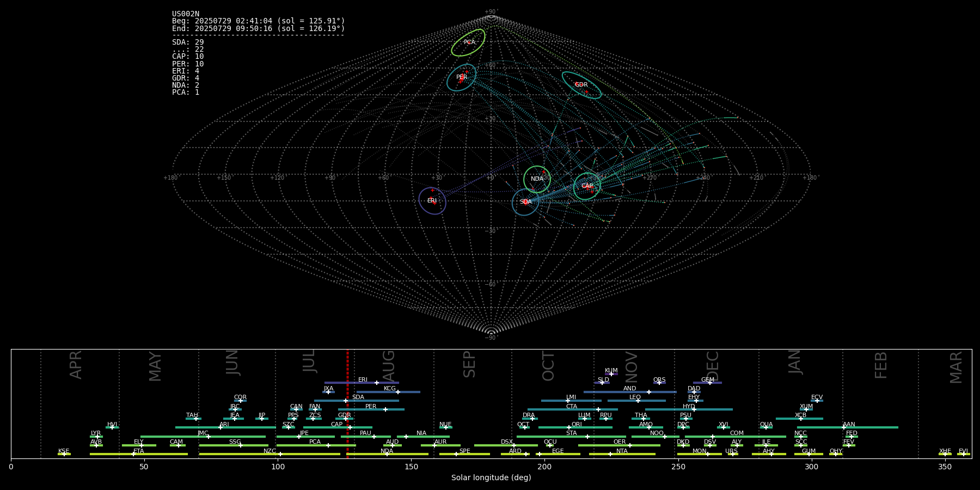Click the ORI shower bar in timeline
Image resolution: width=980 pixels, height=490 pixels.
[x=575, y=427]
